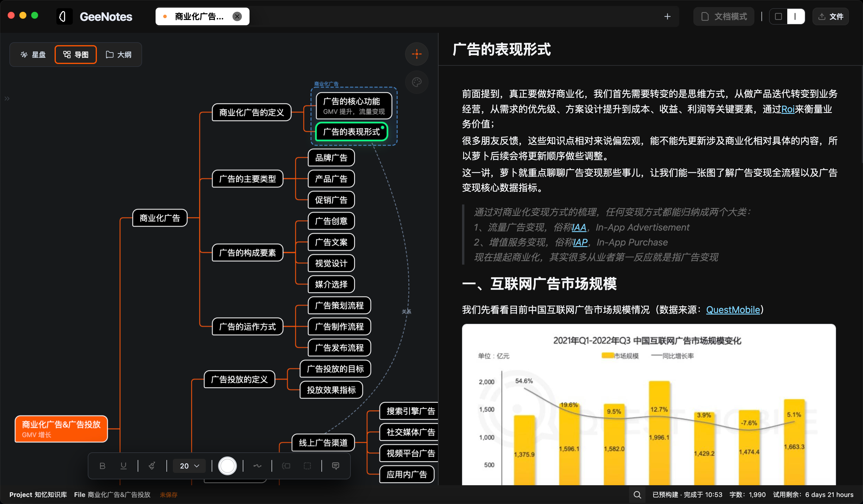Open the QuestMobile data source link

click(x=733, y=310)
